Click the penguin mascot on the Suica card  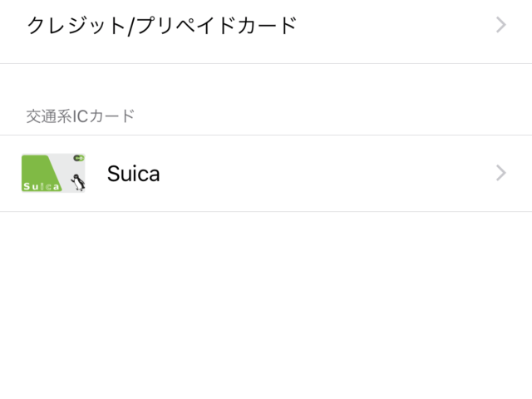pos(78,183)
